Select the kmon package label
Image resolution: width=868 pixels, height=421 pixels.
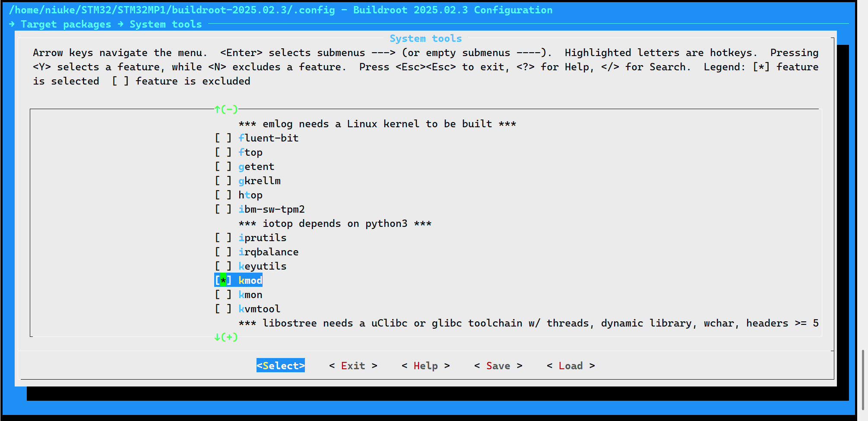point(250,295)
